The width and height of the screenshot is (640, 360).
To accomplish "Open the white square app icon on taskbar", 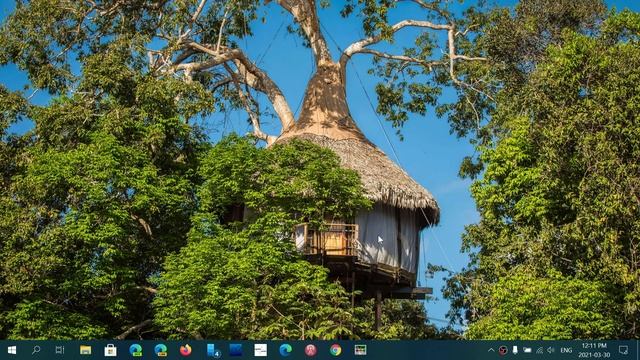I will [260, 350].
